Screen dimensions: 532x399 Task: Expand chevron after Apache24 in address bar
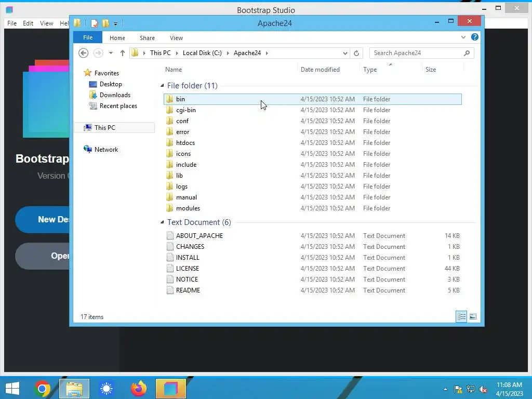pos(267,53)
